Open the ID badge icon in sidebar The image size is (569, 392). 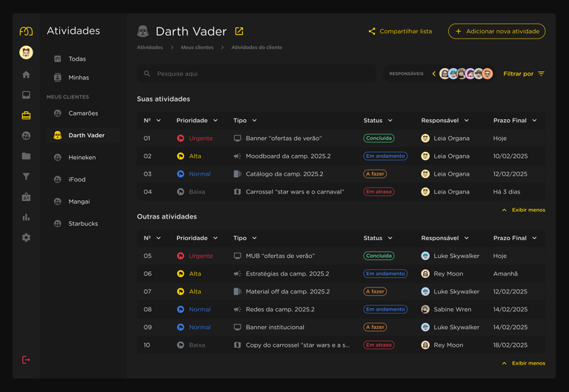click(x=26, y=197)
